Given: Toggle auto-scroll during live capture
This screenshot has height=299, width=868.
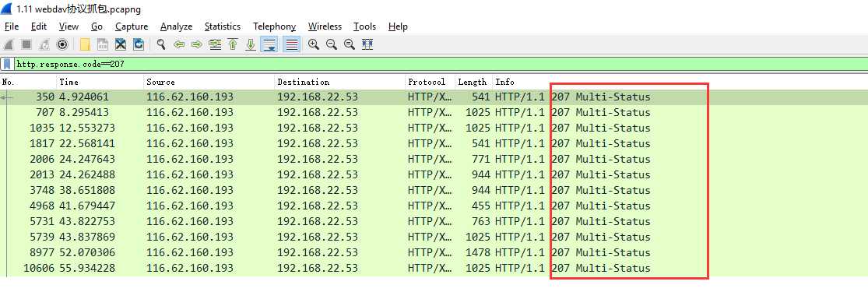Looking at the screenshot, I should (x=269, y=44).
